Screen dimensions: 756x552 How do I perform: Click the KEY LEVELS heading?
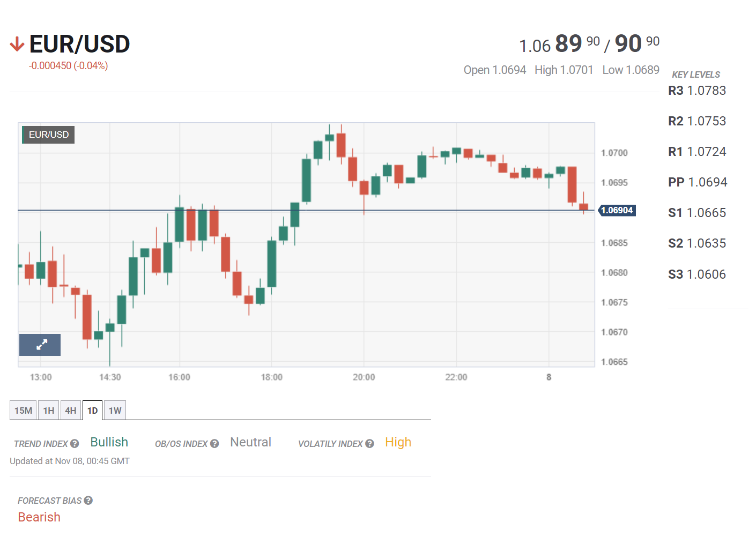click(696, 74)
